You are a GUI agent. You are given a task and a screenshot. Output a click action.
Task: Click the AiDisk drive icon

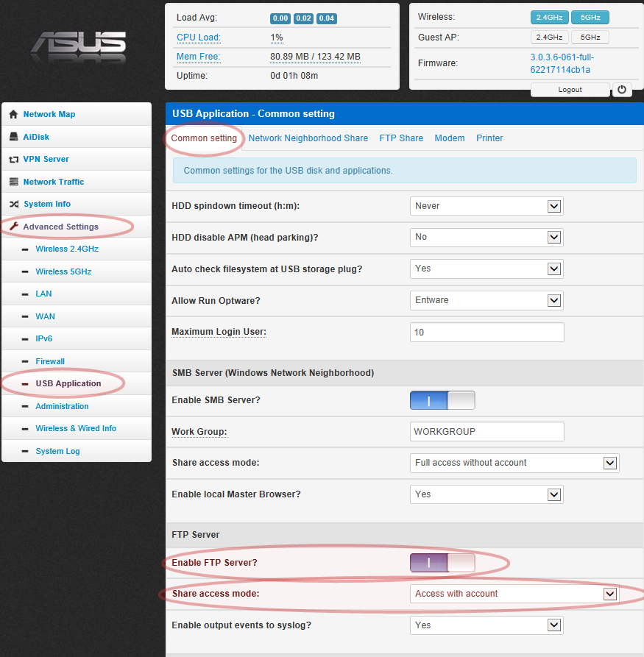click(13, 137)
